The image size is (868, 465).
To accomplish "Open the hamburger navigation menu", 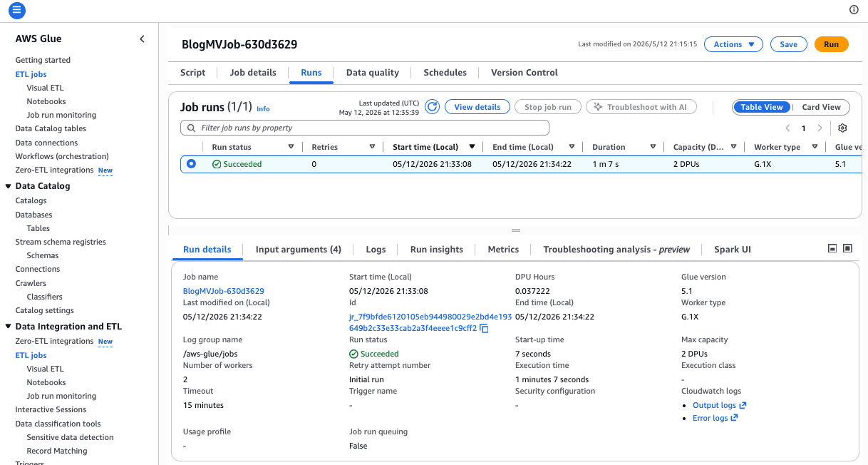I will (x=16, y=10).
